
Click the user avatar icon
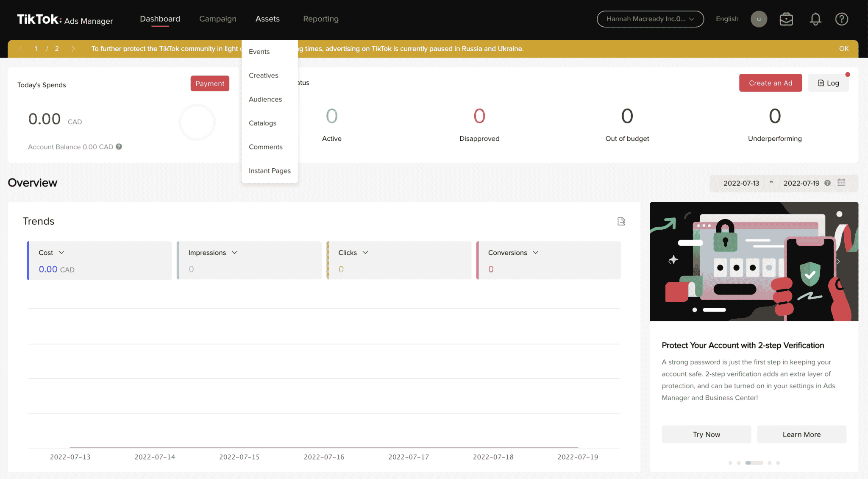[759, 19]
